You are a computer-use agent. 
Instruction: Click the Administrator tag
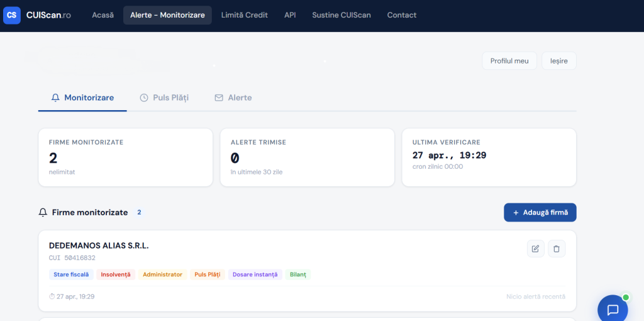click(x=163, y=274)
